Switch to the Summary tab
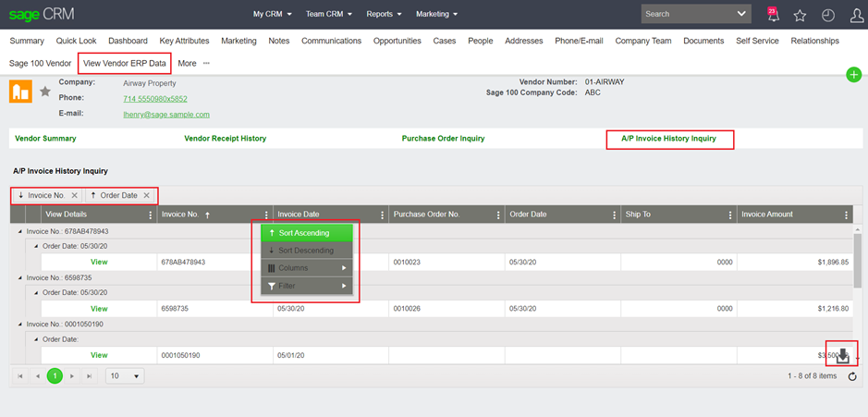 pos(27,41)
